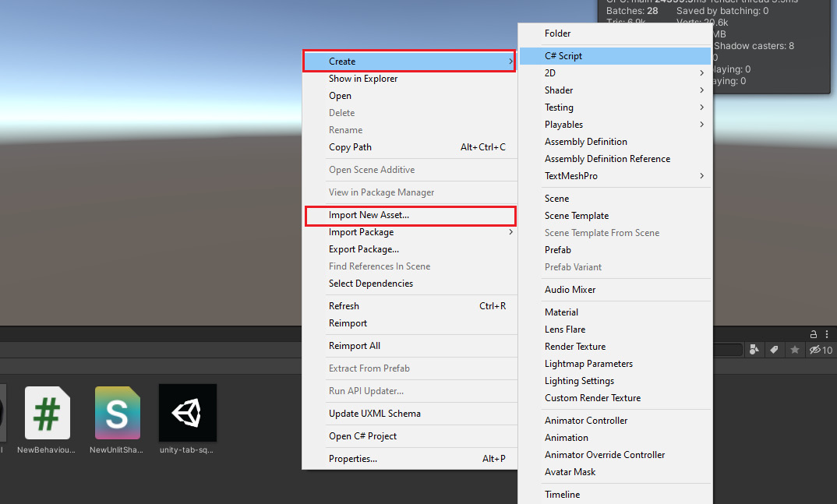Expand the 2D submenu
Viewport: 837px width, 504px height.
click(615, 73)
